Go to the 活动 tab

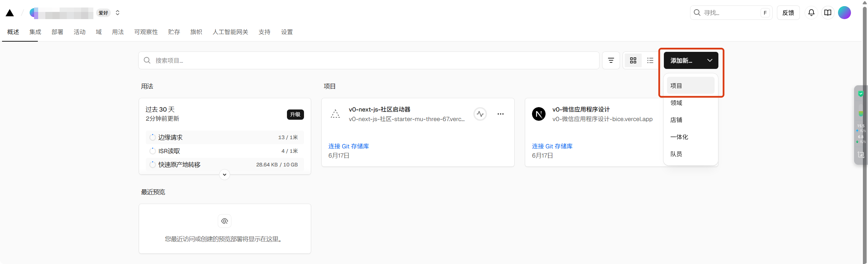tap(79, 32)
